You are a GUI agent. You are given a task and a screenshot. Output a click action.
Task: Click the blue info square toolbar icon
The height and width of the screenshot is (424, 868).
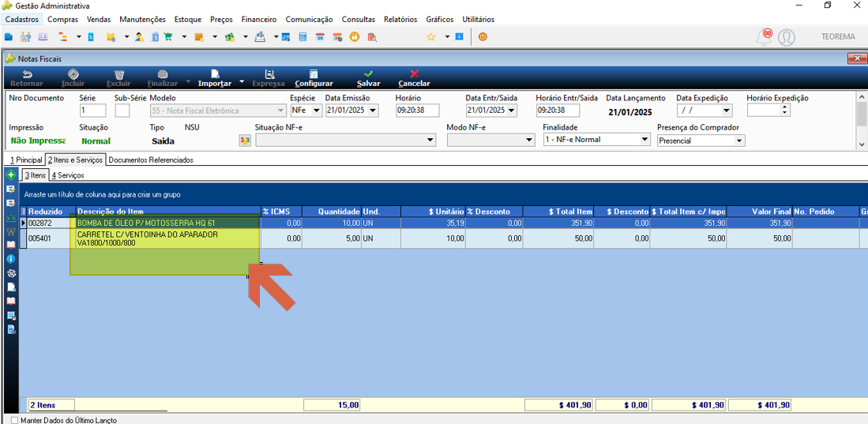point(459,37)
